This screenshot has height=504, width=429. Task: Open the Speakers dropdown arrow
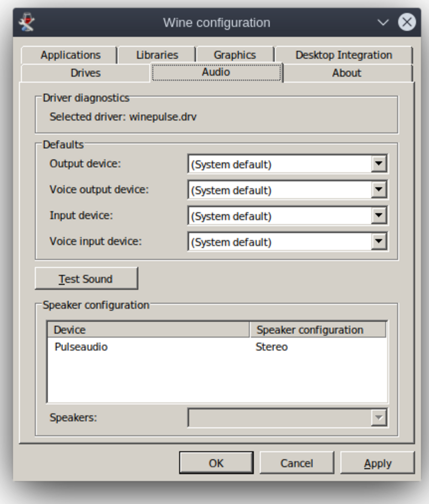pos(379,417)
